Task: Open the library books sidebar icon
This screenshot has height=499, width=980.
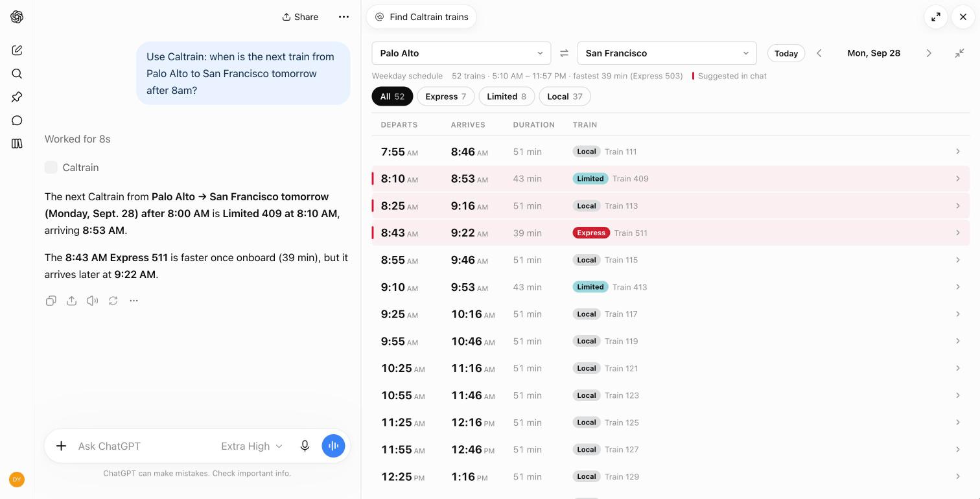Action: 17,144
